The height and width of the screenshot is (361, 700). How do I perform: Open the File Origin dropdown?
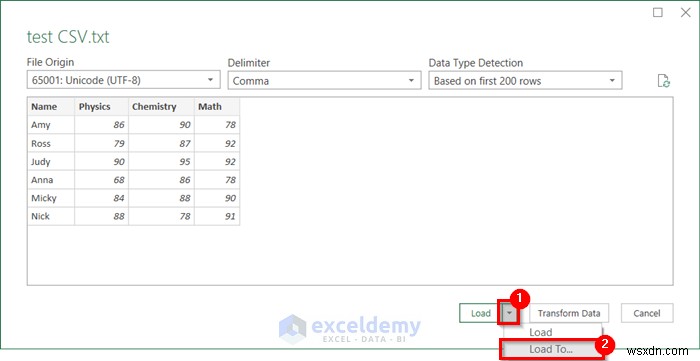123,80
